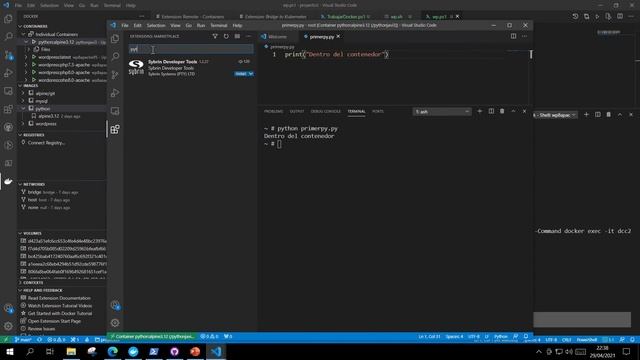Screen dimensions: 640x360
Task: Switch to PORTS panel tab
Action: click(x=378, y=111)
